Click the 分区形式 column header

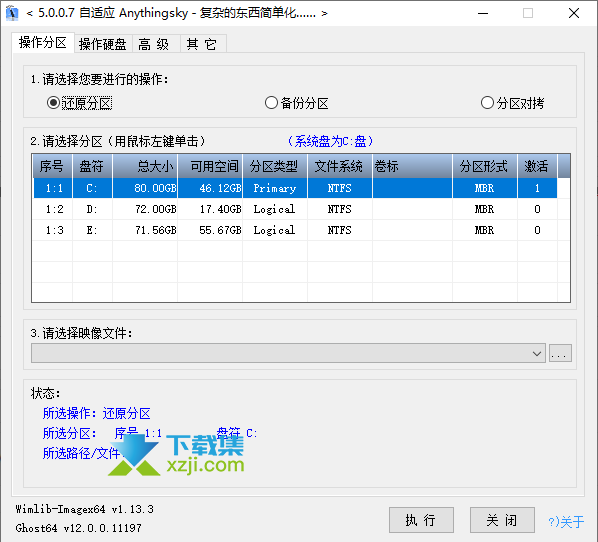[485, 166]
